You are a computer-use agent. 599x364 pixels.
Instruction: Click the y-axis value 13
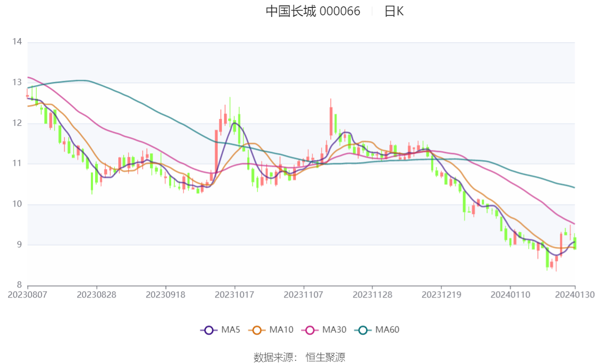coord(17,82)
